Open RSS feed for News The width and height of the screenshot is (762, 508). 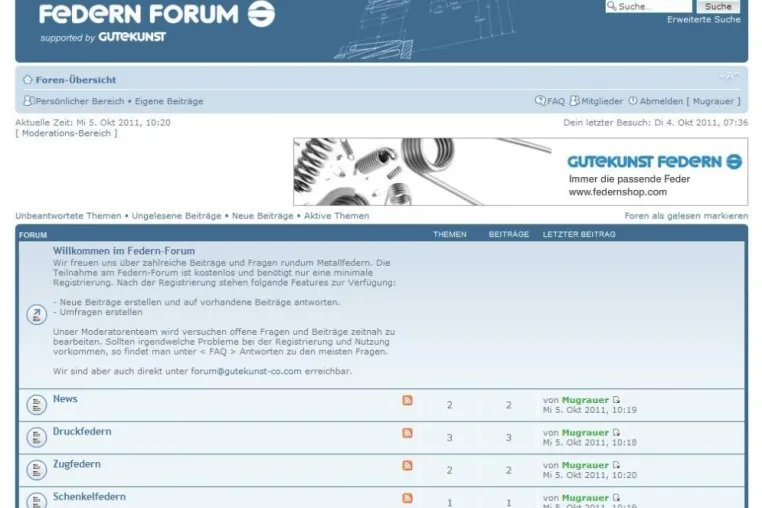[x=407, y=400]
